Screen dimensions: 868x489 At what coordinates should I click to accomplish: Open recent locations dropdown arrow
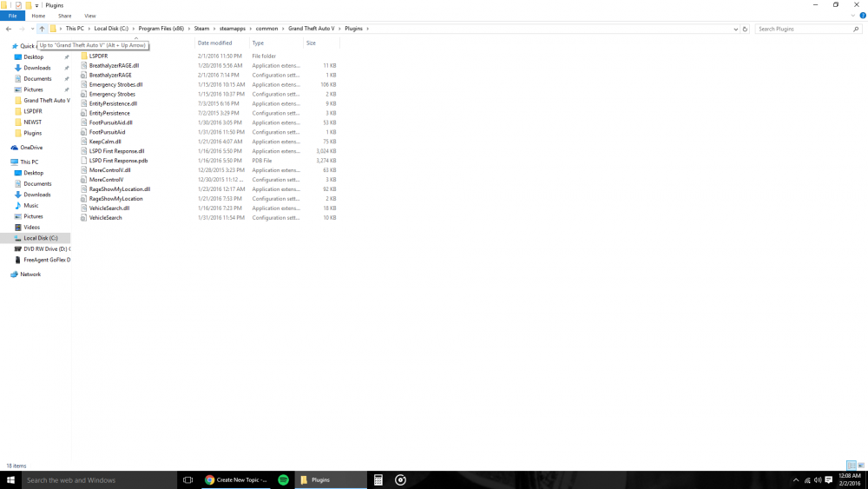click(32, 29)
